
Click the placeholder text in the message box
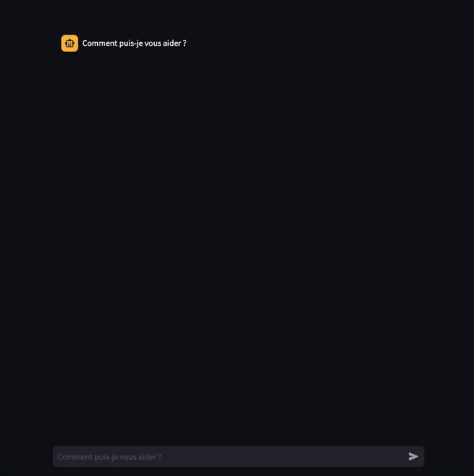click(109, 457)
